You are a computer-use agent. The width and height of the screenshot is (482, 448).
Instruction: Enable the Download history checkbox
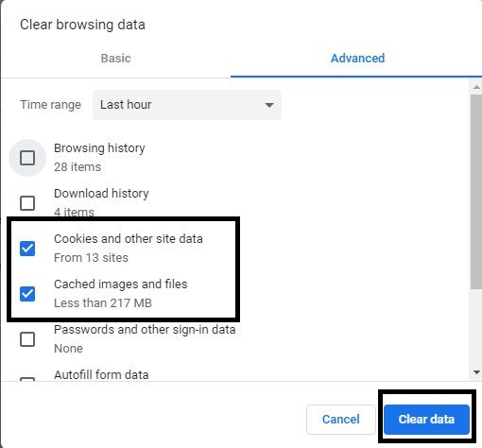[27, 203]
